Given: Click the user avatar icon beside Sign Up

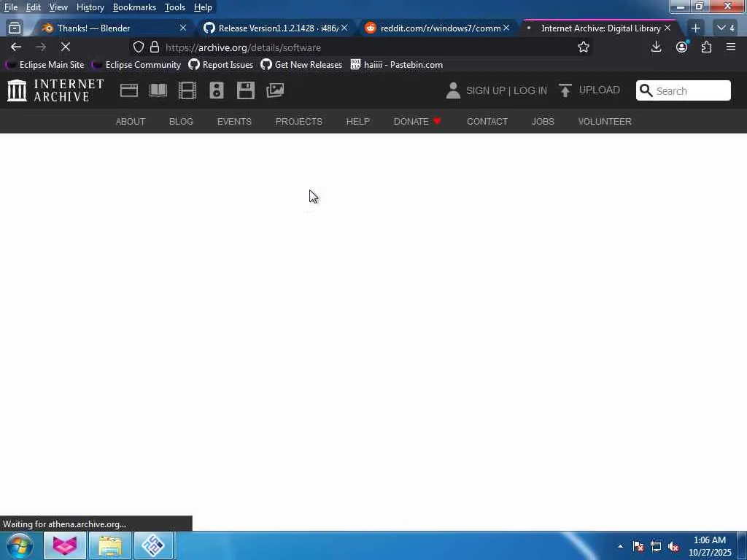Looking at the screenshot, I should click(x=453, y=90).
